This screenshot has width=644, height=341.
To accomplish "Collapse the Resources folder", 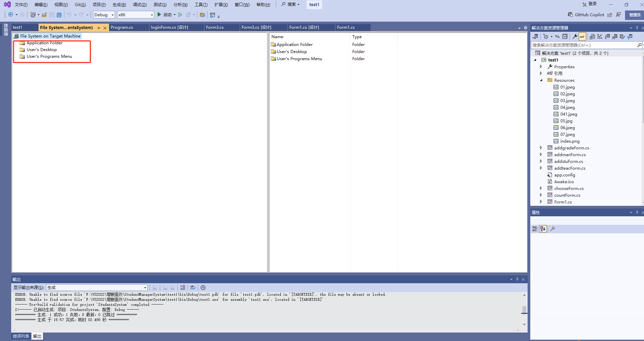I will pyautogui.click(x=541, y=80).
